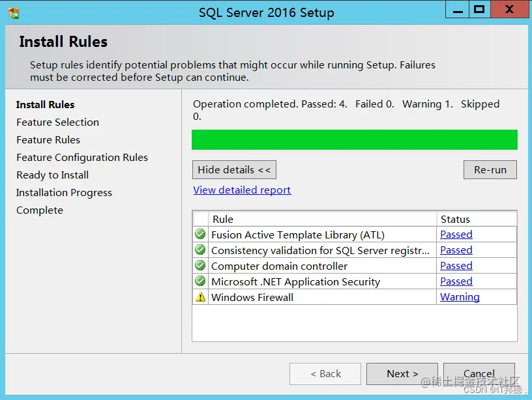Select the Ready to Install step
This screenshot has width=532, height=400.
click(53, 175)
